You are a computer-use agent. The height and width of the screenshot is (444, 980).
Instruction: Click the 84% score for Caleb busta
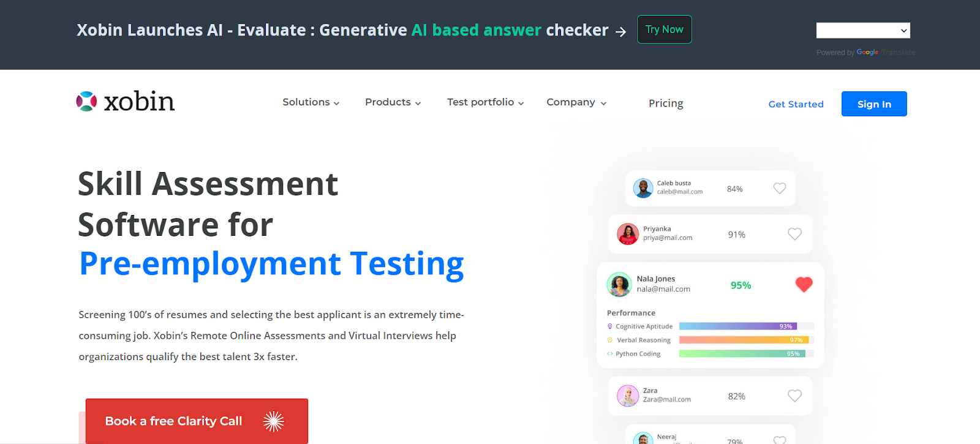(x=735, y=189)
